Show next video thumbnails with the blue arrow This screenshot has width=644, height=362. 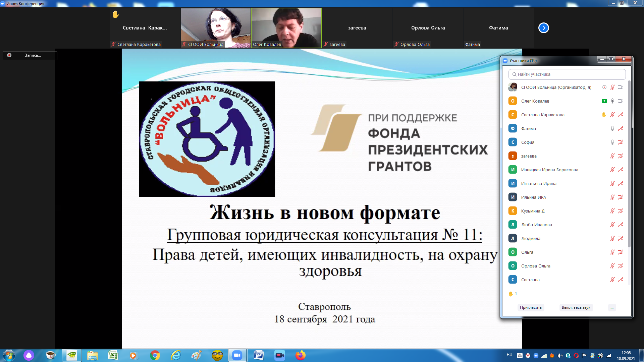pos(543,28)
